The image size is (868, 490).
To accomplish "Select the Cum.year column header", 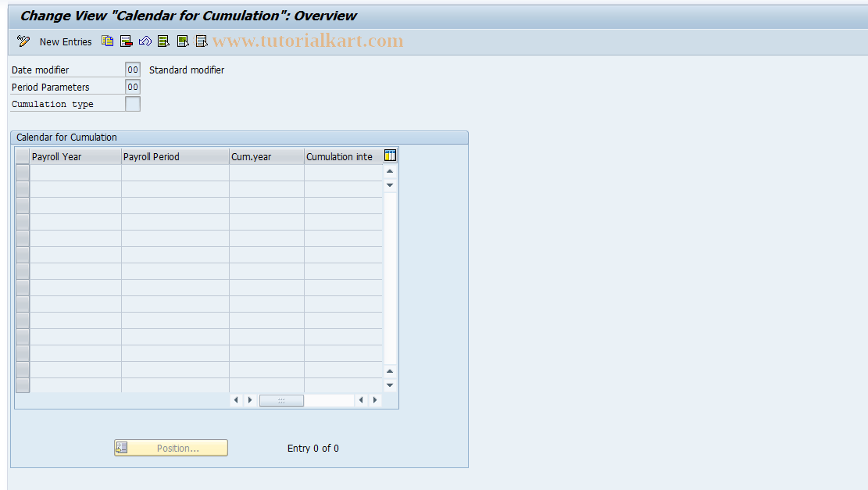I will pyautogui.click(x=266, y=156).
